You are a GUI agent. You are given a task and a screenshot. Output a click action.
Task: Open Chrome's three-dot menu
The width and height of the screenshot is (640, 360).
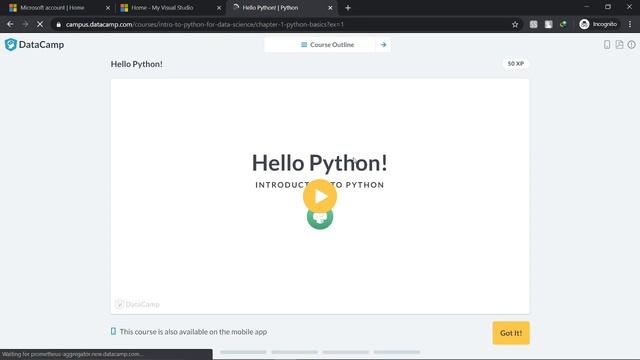pyautogui.click(x=630, y=24)
